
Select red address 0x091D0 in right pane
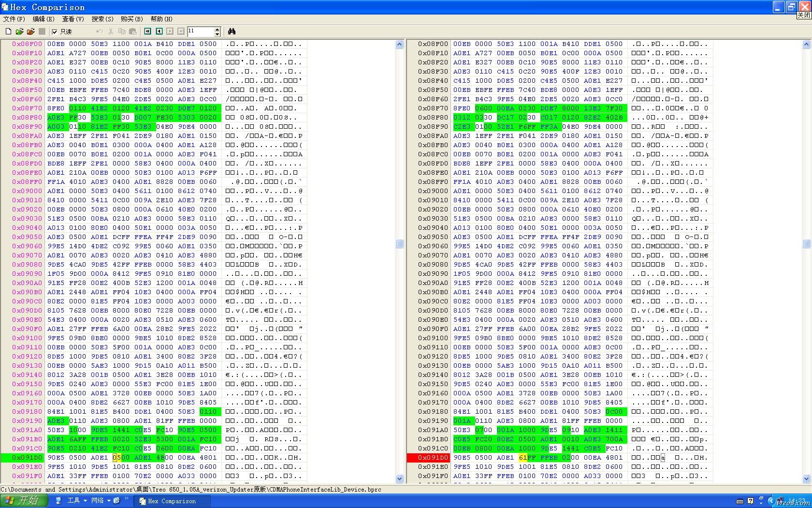tap(433, 458)
